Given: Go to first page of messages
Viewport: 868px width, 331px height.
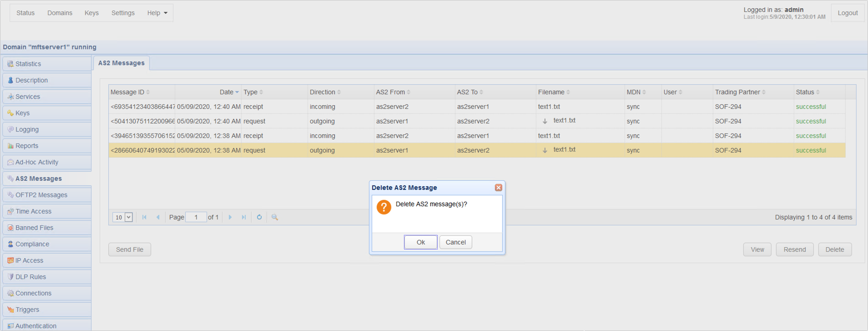Looking at the screenshot, I should (144, 217).
